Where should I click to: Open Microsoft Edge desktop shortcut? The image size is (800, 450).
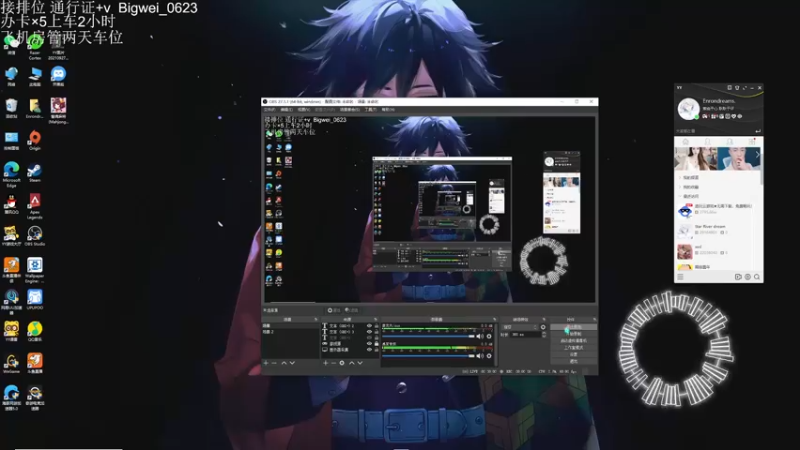[11, 174]
